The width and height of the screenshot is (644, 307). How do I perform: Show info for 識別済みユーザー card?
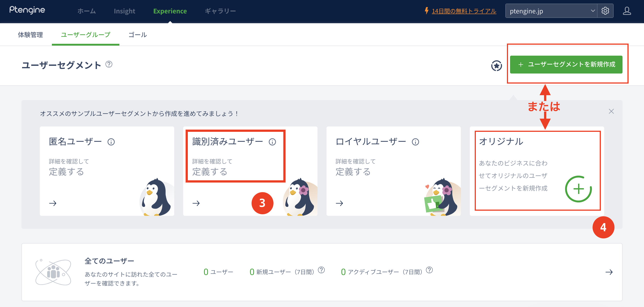tap(272, 142)
